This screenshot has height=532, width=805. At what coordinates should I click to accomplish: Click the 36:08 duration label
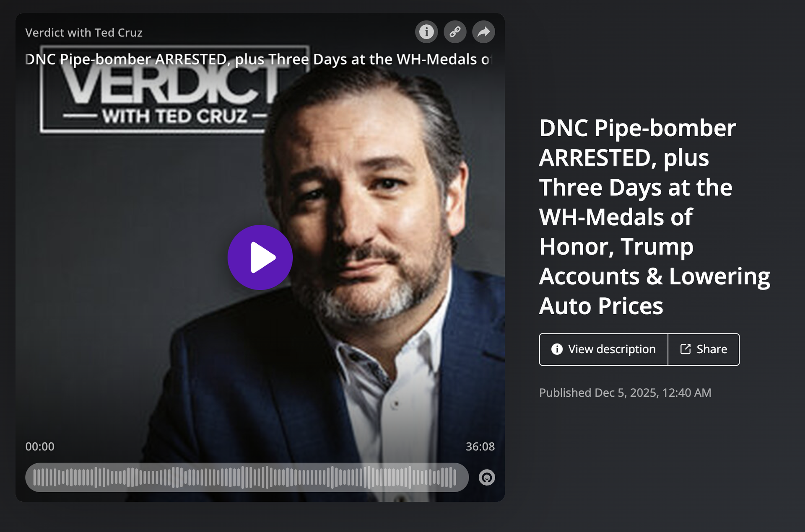pyautogui.click(x=480, y=447)
